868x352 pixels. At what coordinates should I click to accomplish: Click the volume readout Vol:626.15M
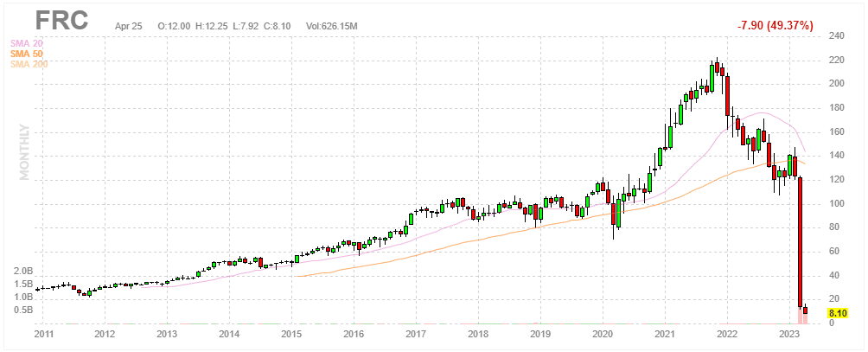332,26
